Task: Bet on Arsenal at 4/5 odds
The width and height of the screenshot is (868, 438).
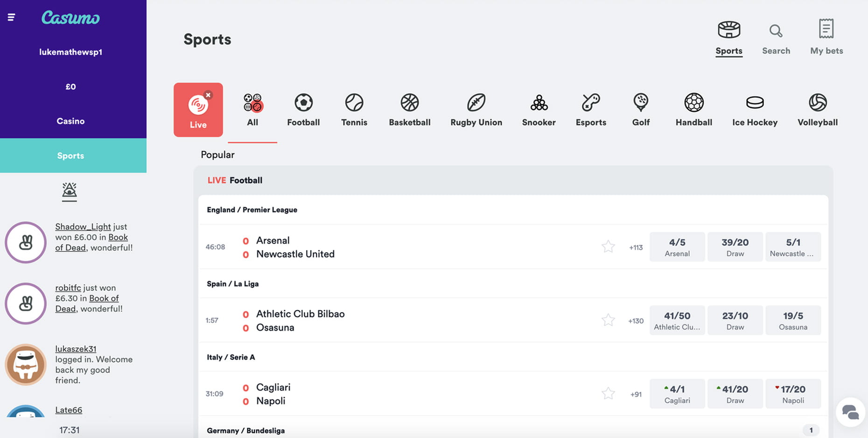Action: tap(677, 247)
